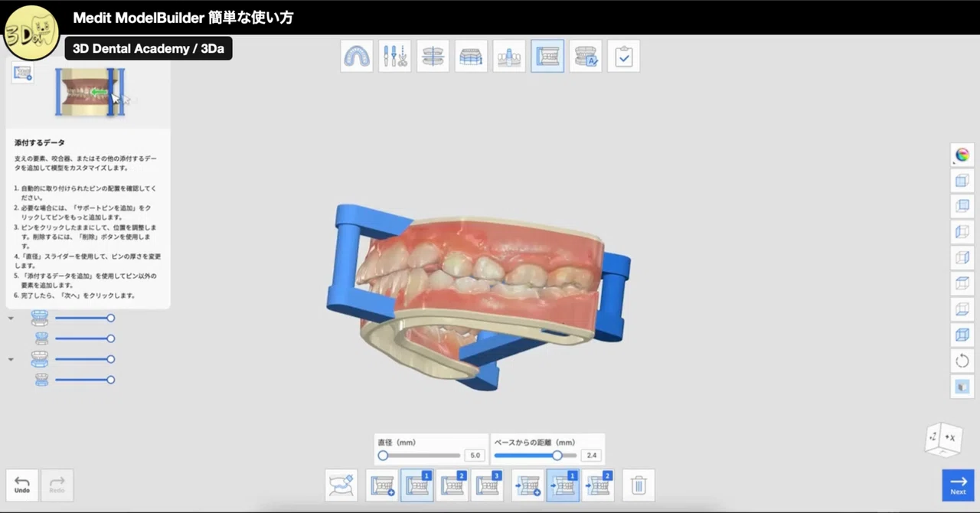Select the trim and cut tools step

point(394,56)
